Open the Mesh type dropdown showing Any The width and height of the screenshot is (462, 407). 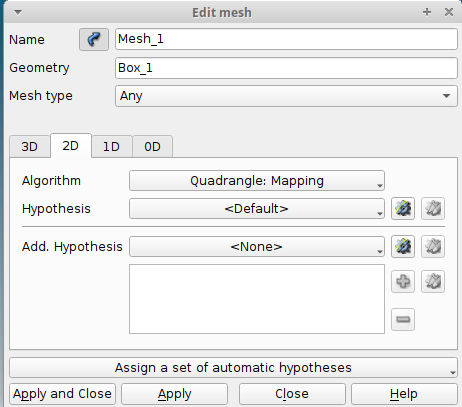point(286,96)
